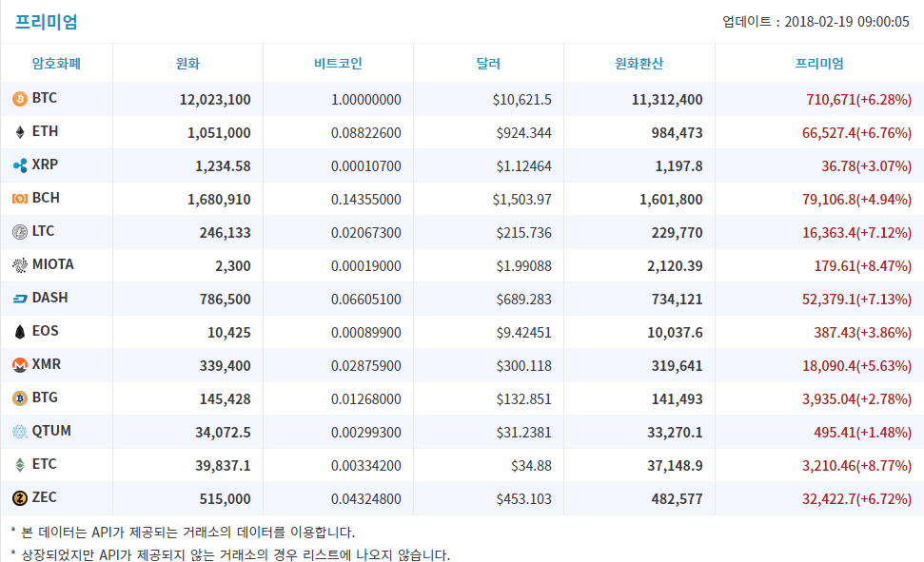
Task: Click LTC premium 16,363.4(+7.12%)
Action: click(x=856, y=233)
